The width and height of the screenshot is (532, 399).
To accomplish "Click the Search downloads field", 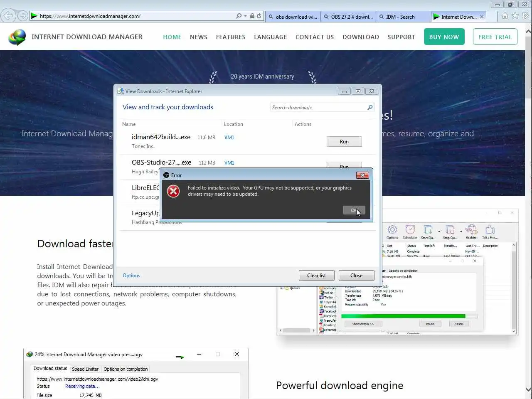I will coord(318,107).
